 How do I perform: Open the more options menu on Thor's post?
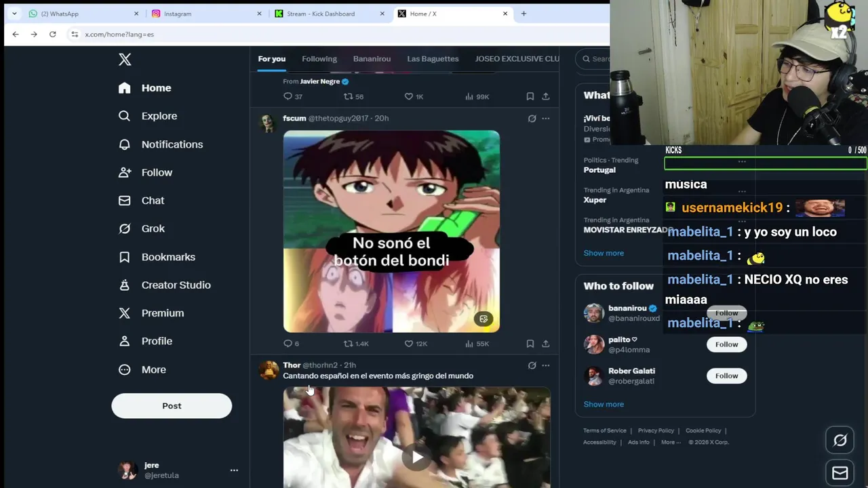[x=546, y=365]
